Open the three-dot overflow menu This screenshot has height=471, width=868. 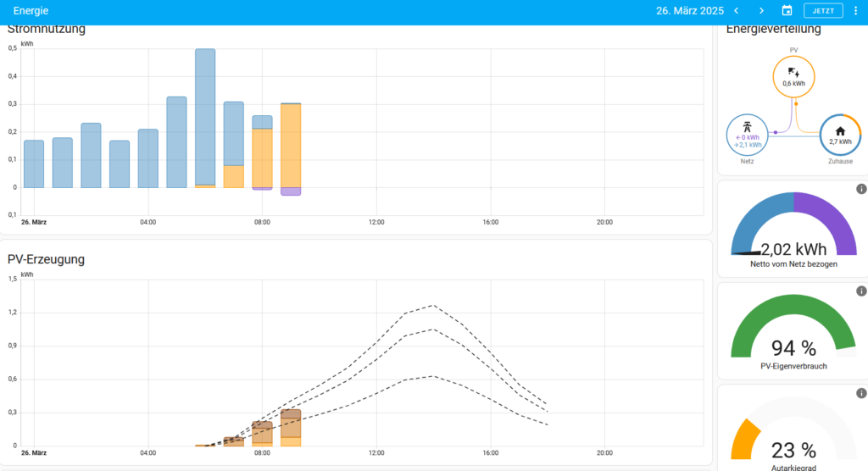coord(855,11)
